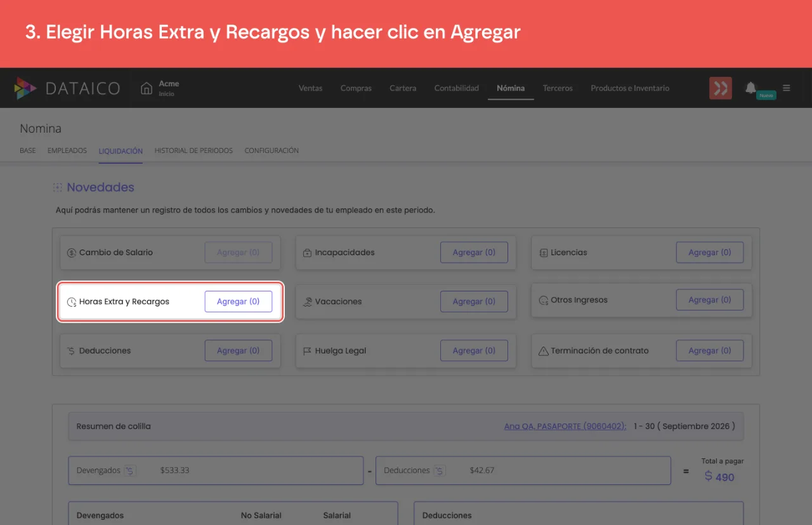This screenshot has width=812, height=525.
Task: Click Agregar for Cambio de Salario
Action: pyautogui.click(x=239, y=252)
